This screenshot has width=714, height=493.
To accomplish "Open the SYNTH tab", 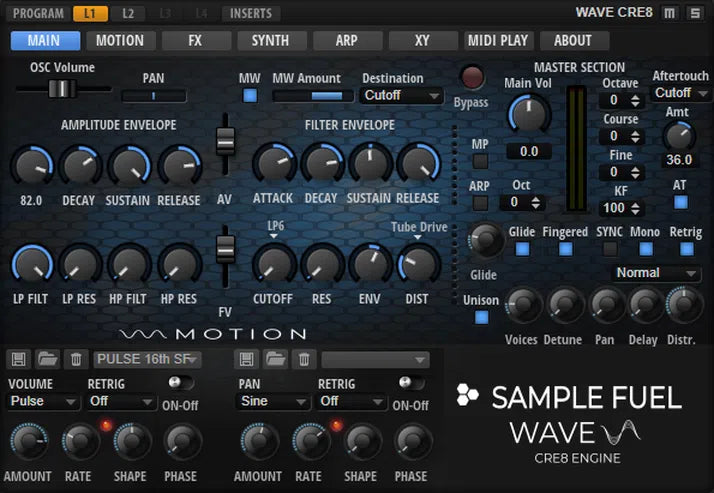I will coord(271,41).
